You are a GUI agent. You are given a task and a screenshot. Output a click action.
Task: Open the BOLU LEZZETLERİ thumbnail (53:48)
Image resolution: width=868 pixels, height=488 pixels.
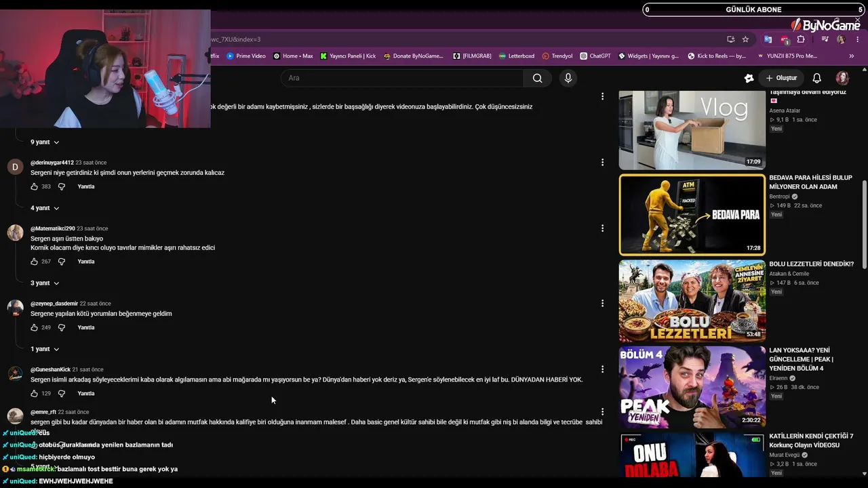(x=692, y=301)
